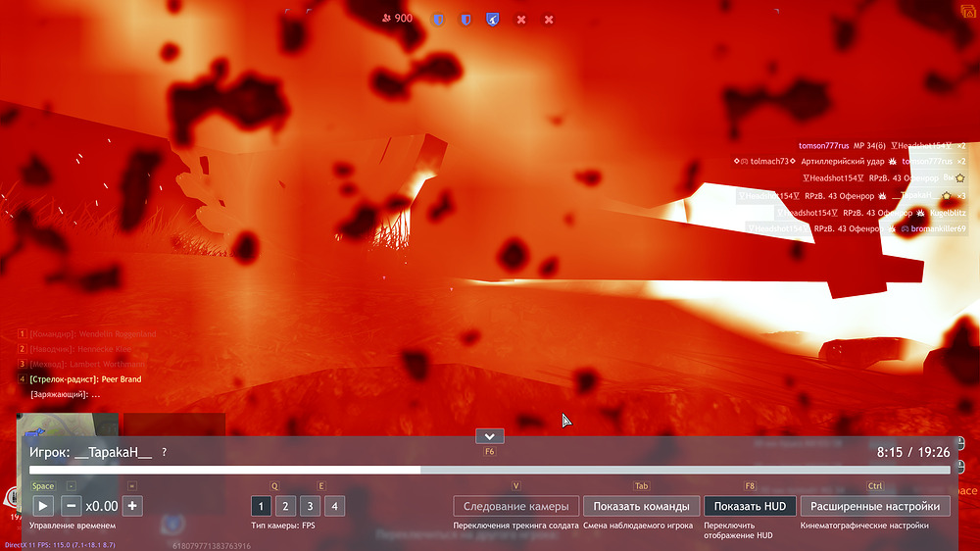Click the play button in replay controls
The height and width of the screenshot is (551, 980).
click(x=42, y=506)
